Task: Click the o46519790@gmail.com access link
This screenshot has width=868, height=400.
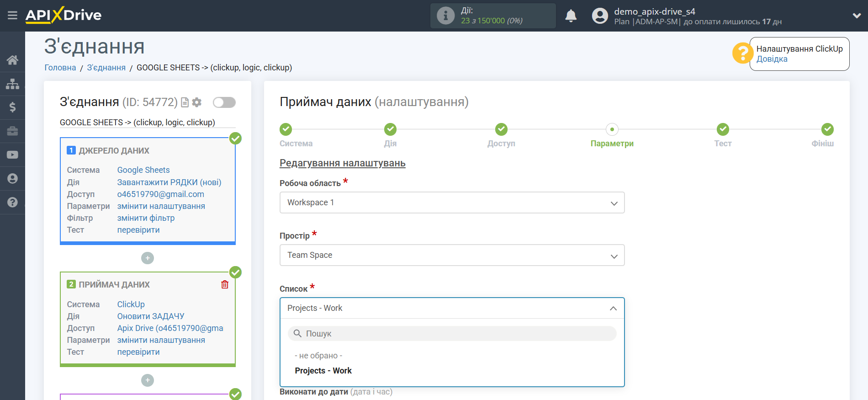Action: click(161, 194)
